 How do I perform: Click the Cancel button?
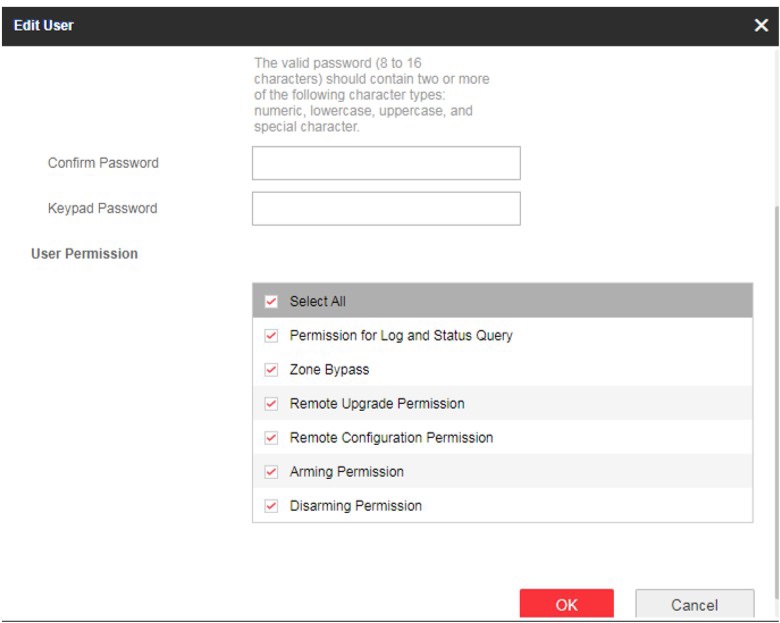pos(694,604)
